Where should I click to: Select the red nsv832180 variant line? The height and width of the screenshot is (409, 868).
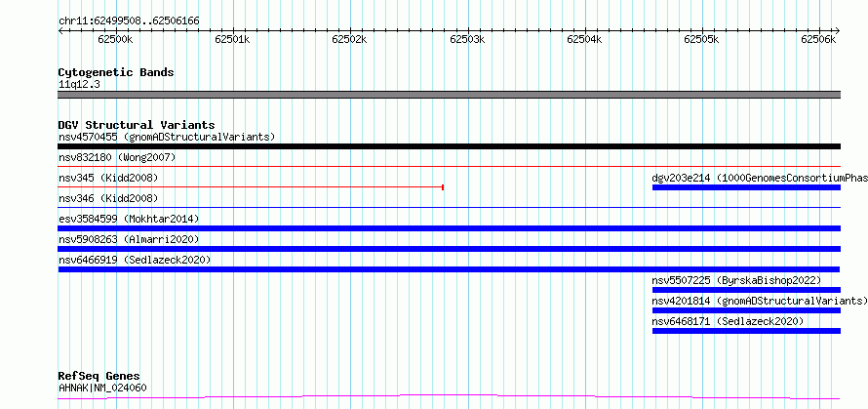click(x=450, y=166)
